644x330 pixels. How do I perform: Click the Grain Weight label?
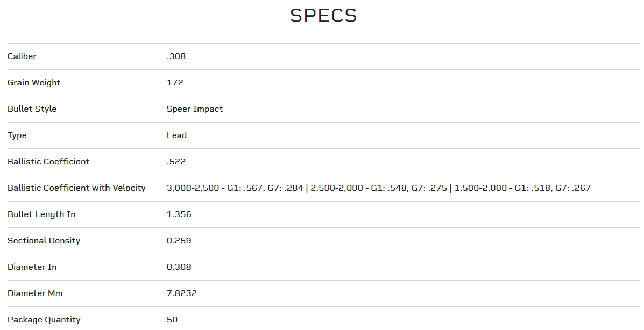click(34, 83)
